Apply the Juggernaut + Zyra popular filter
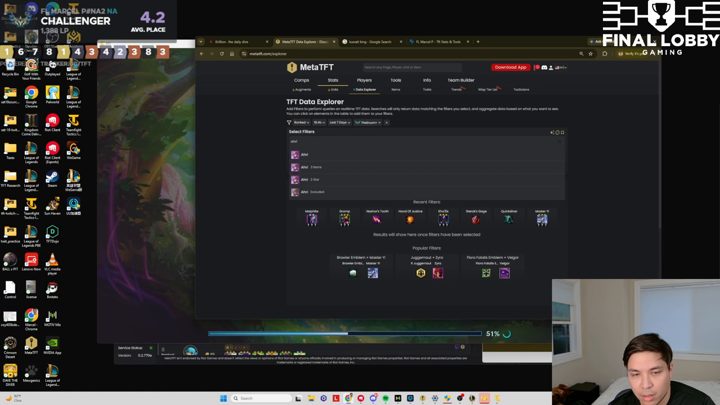Viewport: 720px width, 405px height. (427, 267)
